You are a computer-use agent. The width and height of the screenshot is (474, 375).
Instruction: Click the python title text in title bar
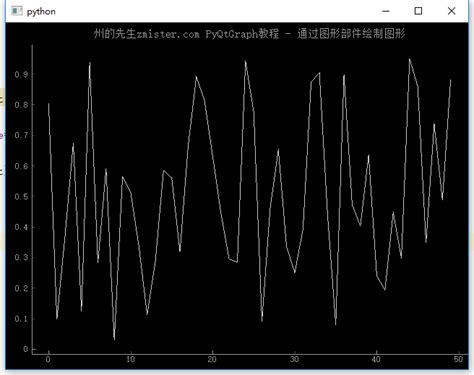[41, 12]
